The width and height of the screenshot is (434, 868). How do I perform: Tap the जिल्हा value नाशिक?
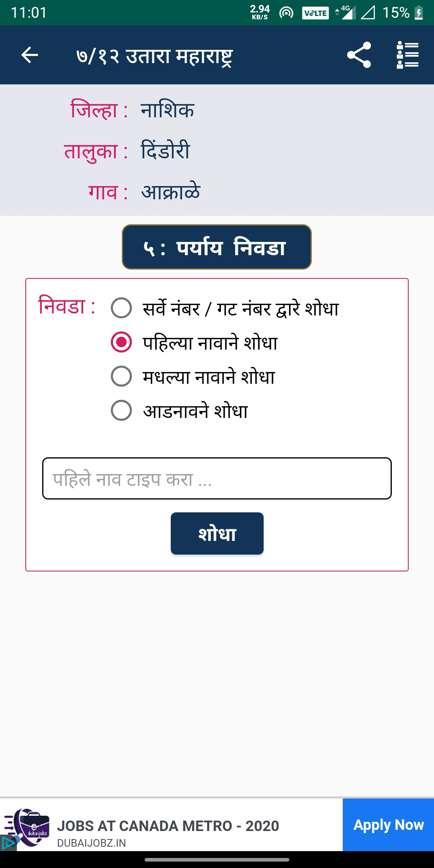[x=168, y=110]
